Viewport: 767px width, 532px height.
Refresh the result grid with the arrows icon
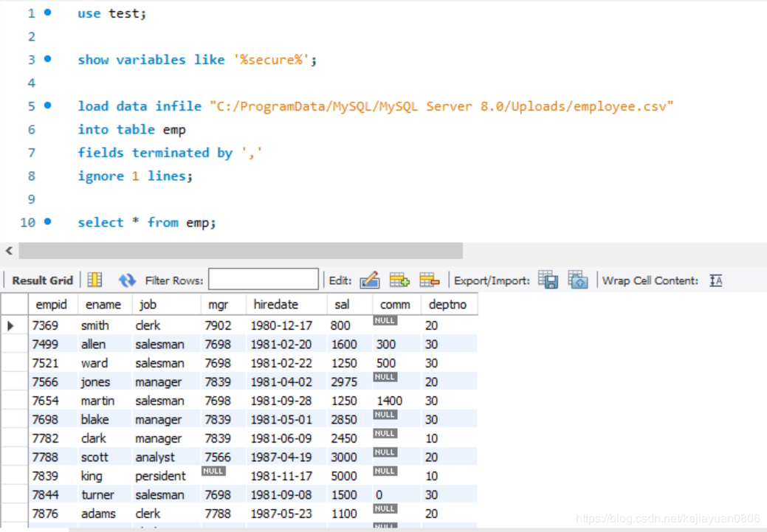pos(127,280)
